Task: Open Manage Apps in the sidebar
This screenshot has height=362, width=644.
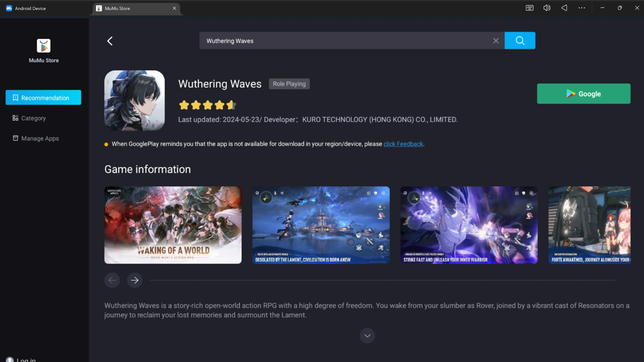Action: point(39,138)
